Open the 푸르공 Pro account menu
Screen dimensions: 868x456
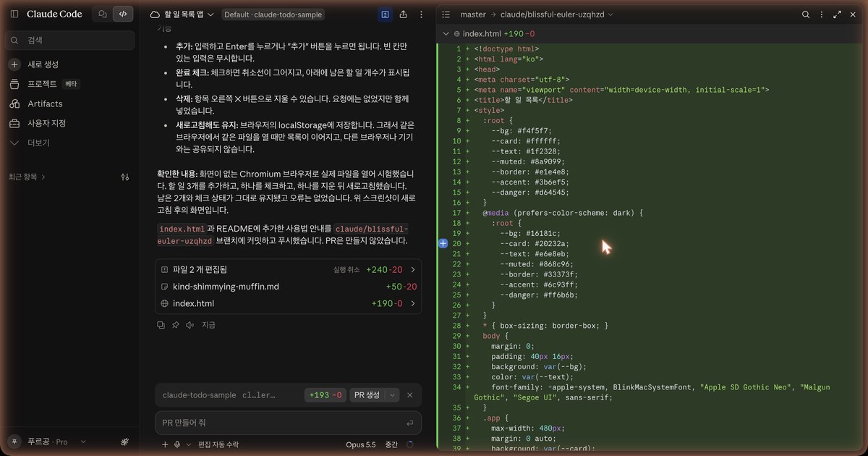47,442
